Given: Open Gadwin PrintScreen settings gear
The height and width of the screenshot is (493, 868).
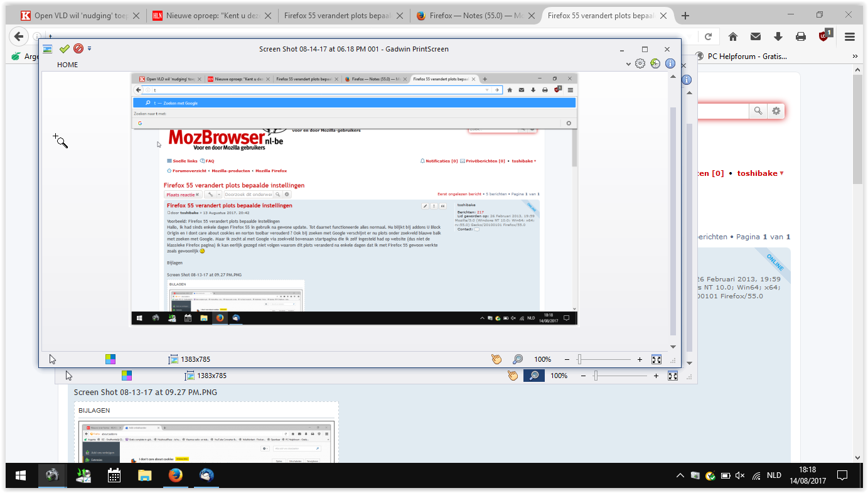Looking at the screenshot, I should point(640,63).
